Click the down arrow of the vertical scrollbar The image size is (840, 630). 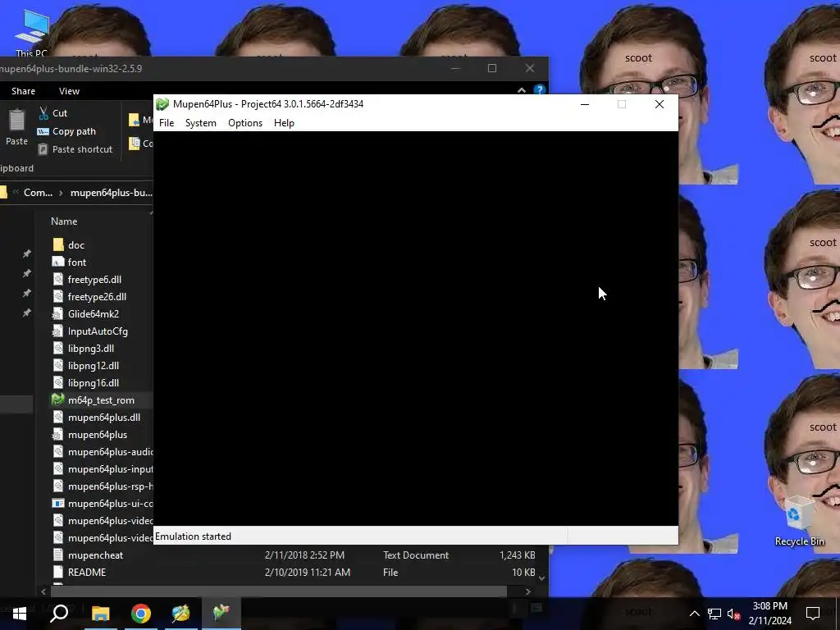pyautogui.click(x=541, y=578)
